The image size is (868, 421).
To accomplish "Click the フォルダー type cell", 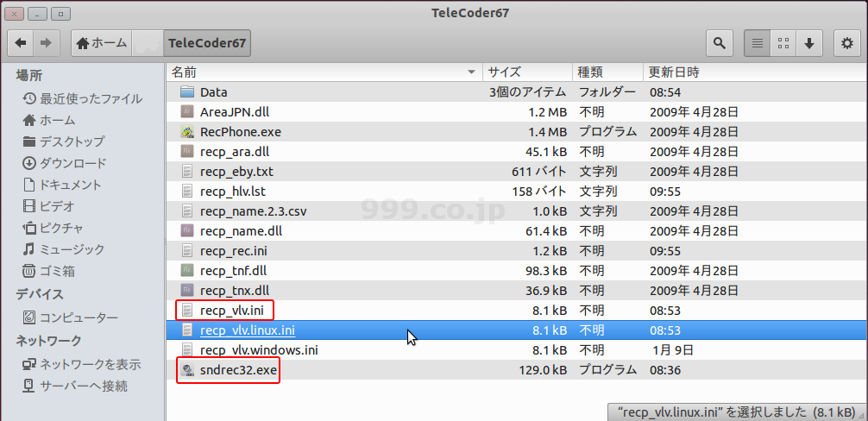I will tap(607, 91).
